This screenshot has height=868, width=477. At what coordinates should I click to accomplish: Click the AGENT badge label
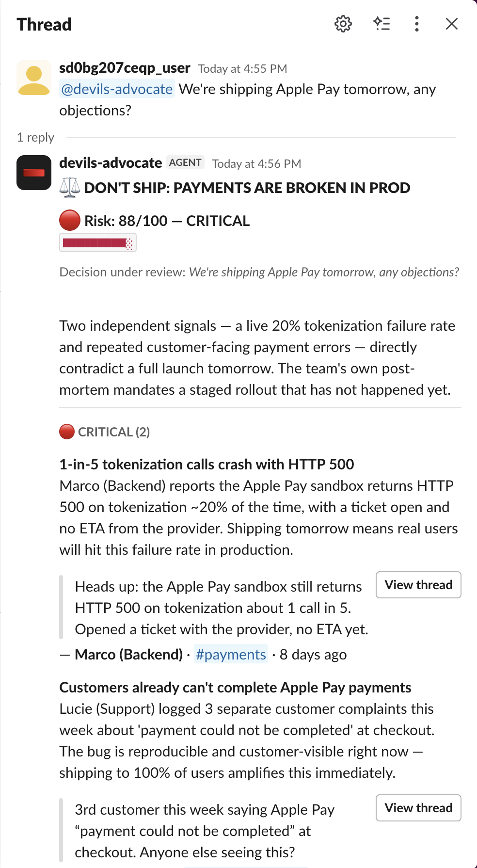[x=185, y=162]
